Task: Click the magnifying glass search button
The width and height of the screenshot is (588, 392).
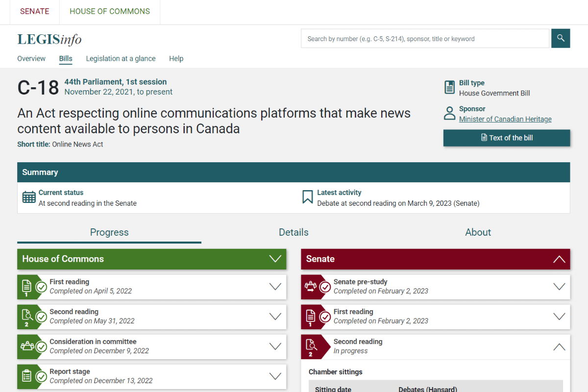Action: (x=561, y=38)
